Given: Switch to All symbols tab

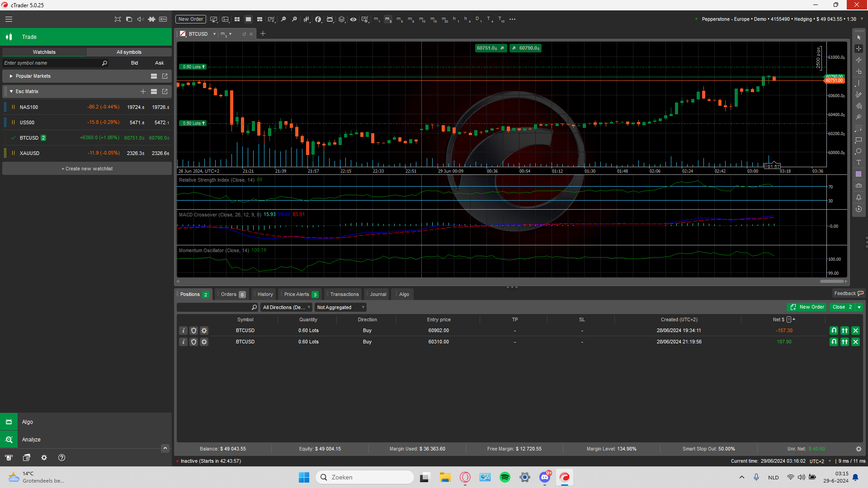Looking at the screenshot, I should click(129, 52).
